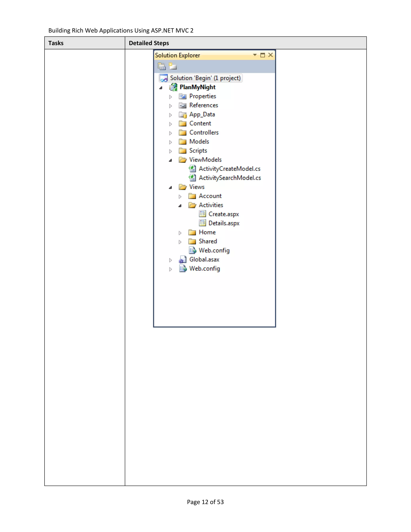Screen dimensions: 411x532
Task: Click the open ViewModels folder icon
Action: pyautogui.click(x=183, y=160)
